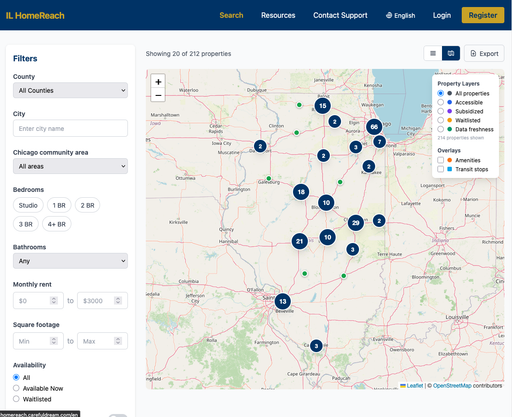512x417 pixels.
Task: Click the 13 properties cluster marker
Action: 283,301
